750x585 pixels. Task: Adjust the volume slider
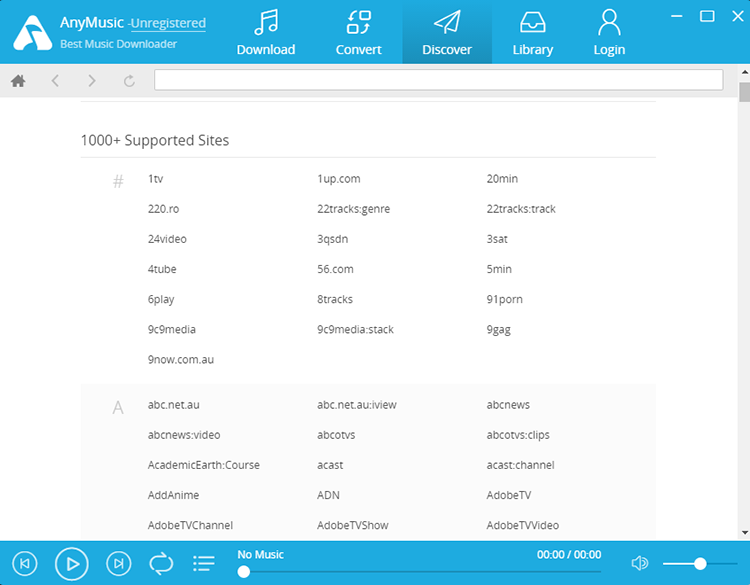coord(700,563)
